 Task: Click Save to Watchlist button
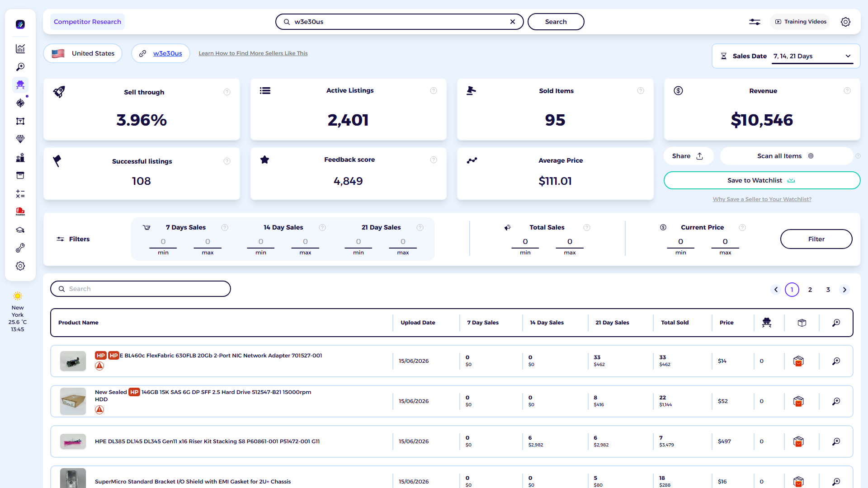762,180
